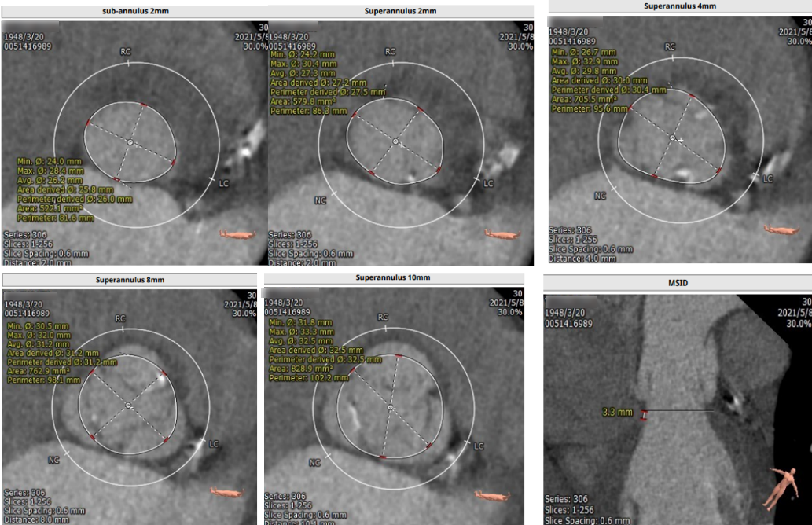Screen dimensions: 812x525
Task: Click the LC marker in Superannulus 10mm panel
Action: (x=478, y=446)
